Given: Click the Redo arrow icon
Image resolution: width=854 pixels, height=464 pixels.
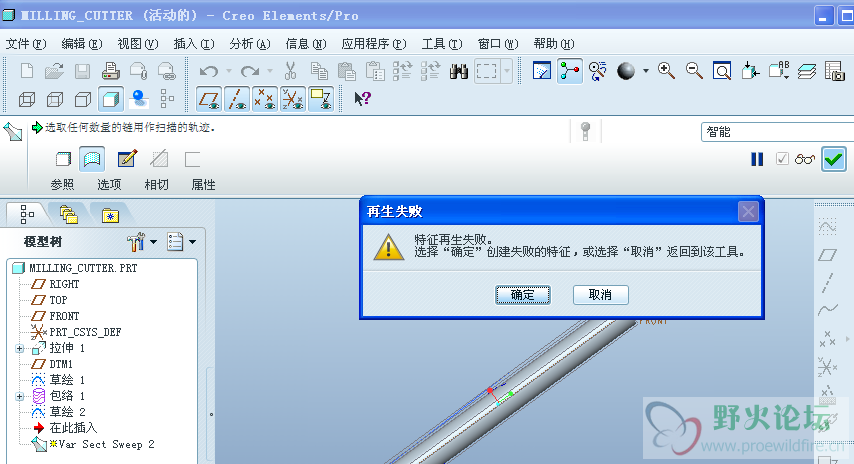Looking at the screenshot, I should (x=250, y=71).
